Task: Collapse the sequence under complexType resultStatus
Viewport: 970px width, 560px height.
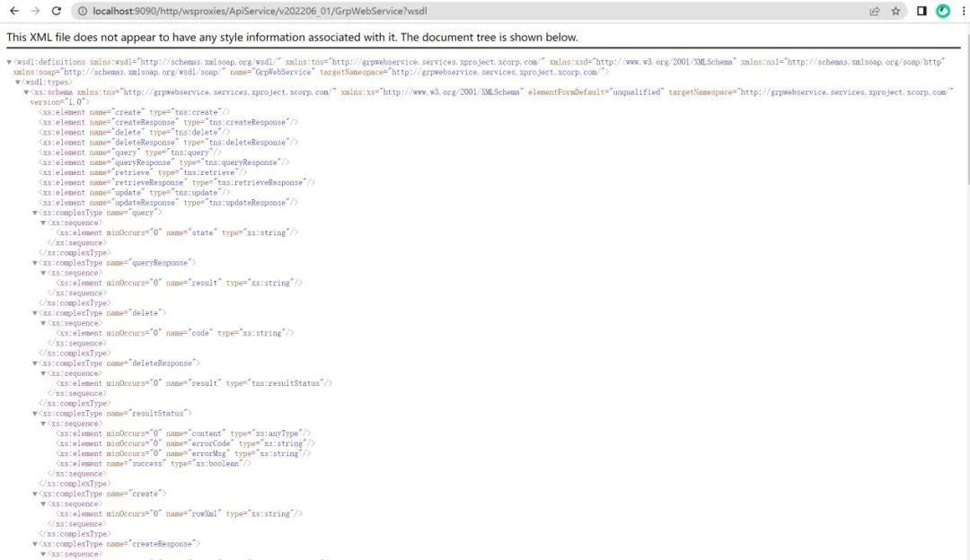Action: (43, 424)
